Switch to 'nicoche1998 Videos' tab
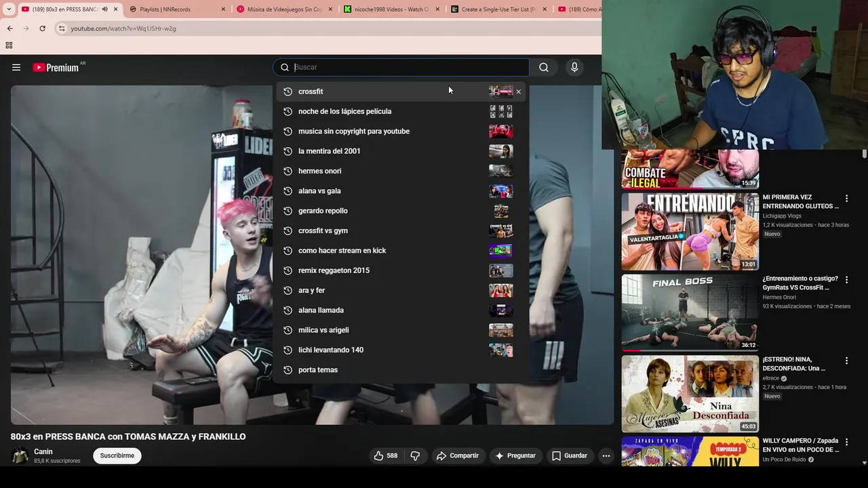Screen dimensions: 868x488 [391, 9]
